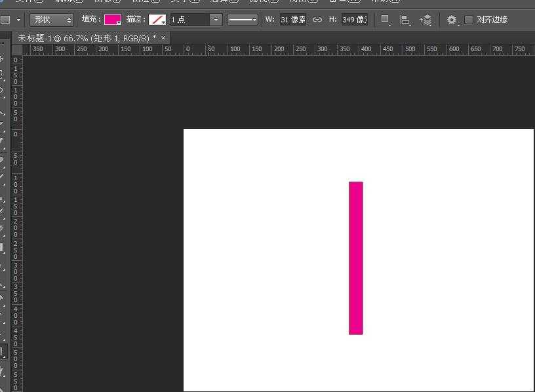Open the stroke line style dropdown
Screen dimensions: 535x392
(243, 20)
